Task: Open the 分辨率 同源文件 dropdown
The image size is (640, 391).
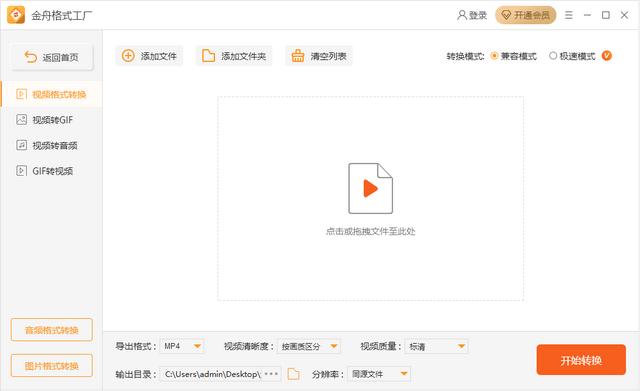Action: tap(379, 374)
